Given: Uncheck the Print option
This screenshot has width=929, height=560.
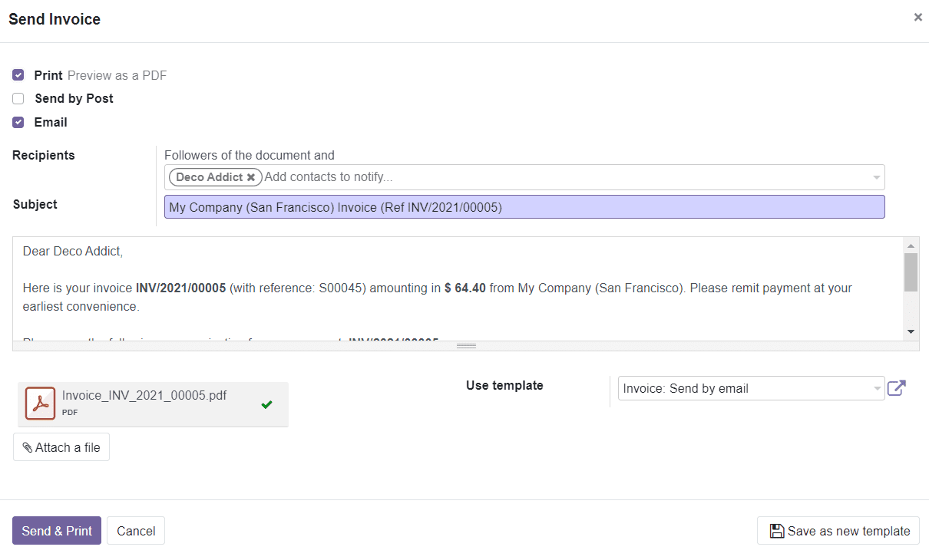Looking at the screenshot, I should (x=18, y=75).
